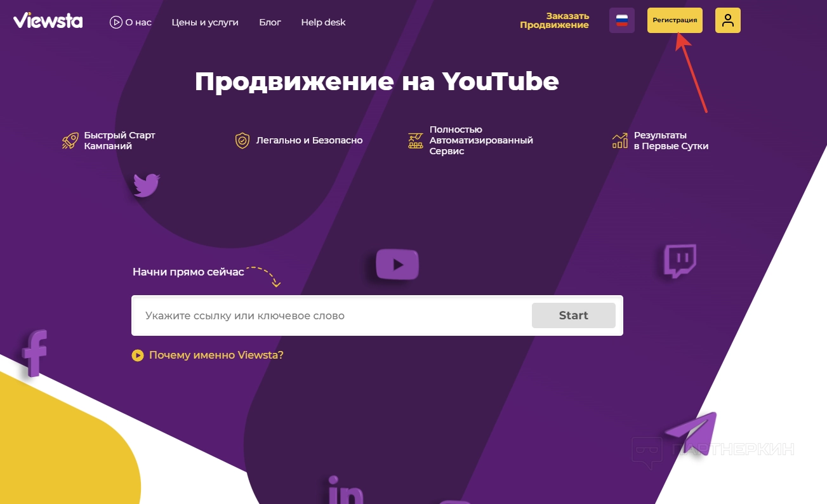The height and width of the screenshot is (504, 827).
Task: Click the Продвижение на YouTube heading
Action: click(x=377, y=81)
